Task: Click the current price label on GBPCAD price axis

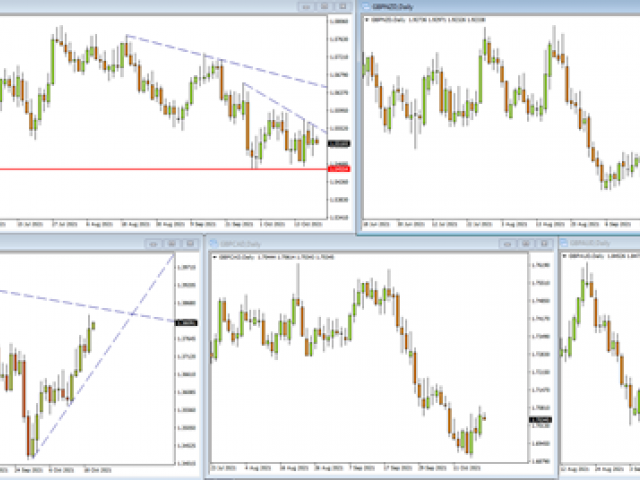Action: coord(538,420)
